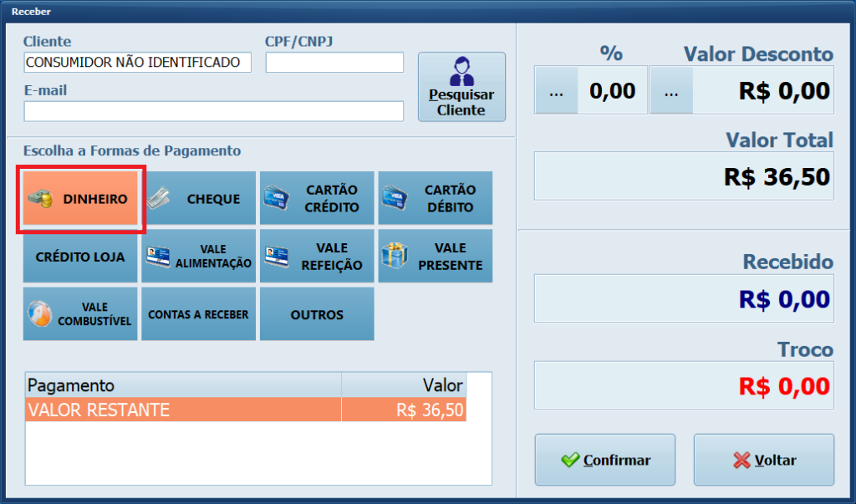This screenshot has width=856, height=504.
Task: Select Vale Combustível payment
Action: (81, 314)
